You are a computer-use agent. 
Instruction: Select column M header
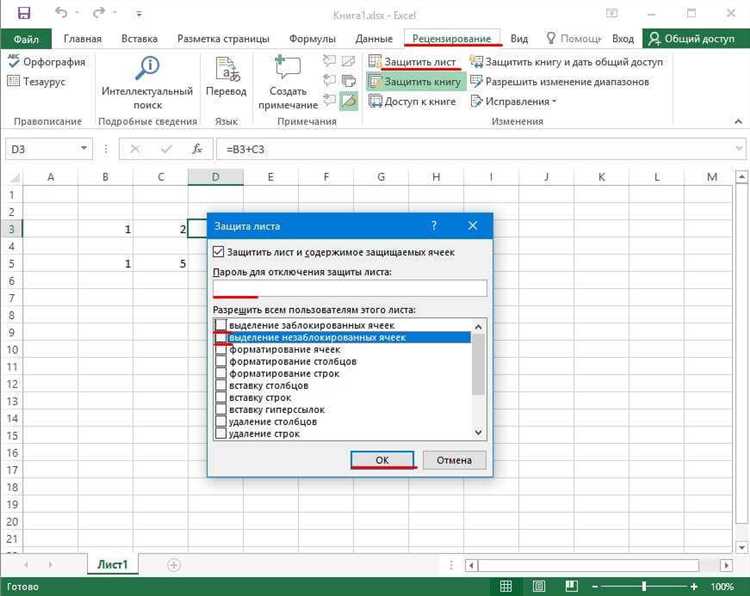(712, 177)
